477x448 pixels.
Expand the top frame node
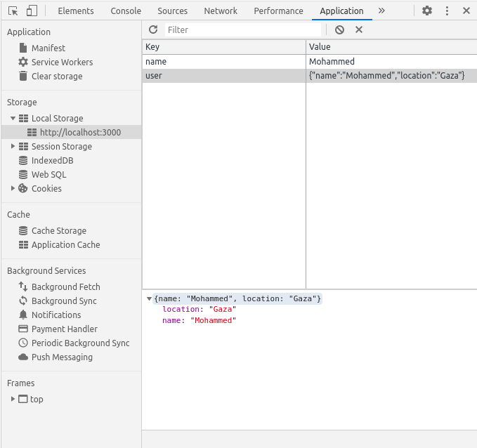[13, 399]
